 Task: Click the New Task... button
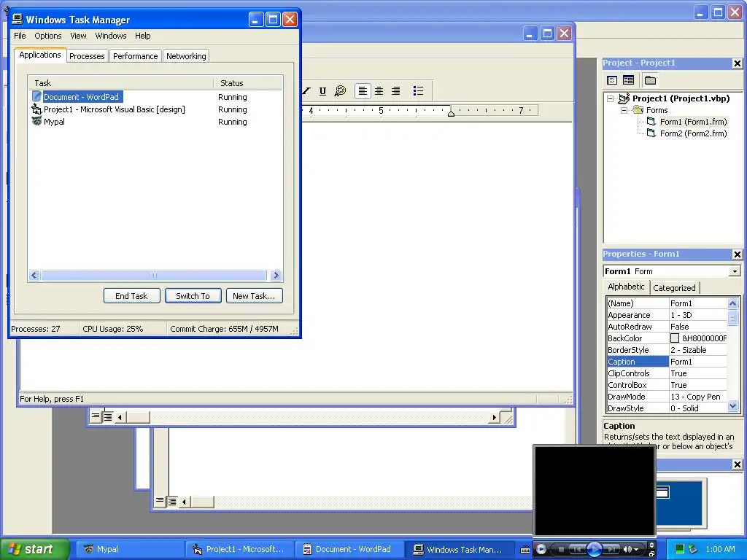254,296
